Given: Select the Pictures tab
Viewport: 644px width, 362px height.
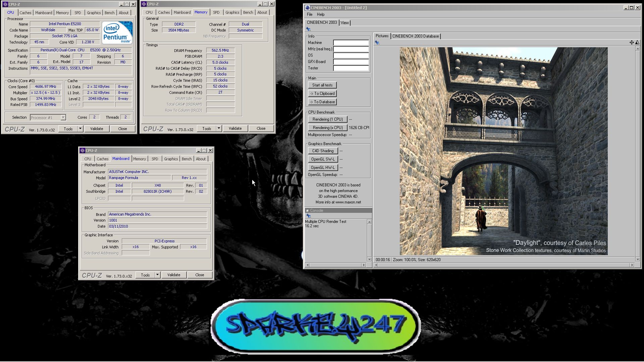Looking at the screenshot, I should (382, 36).
